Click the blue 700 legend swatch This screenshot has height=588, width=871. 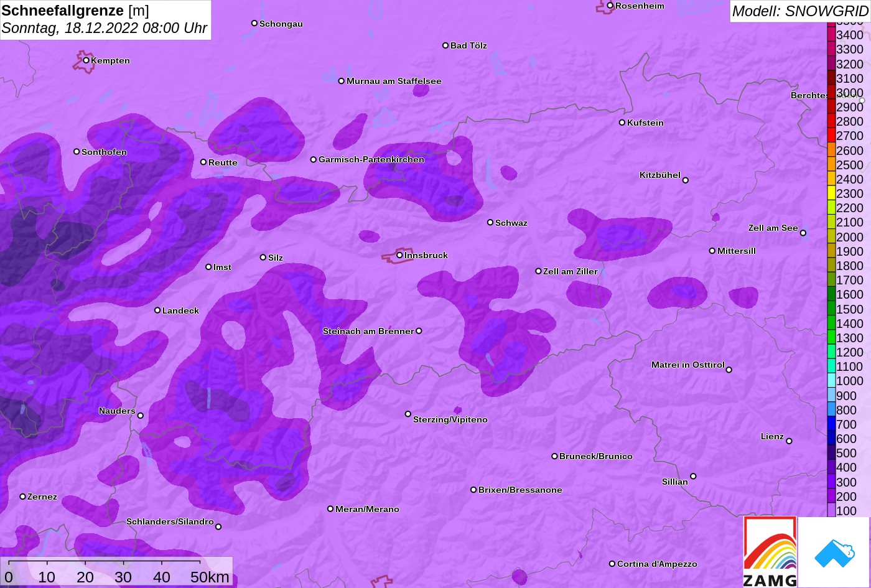(831, 424)
